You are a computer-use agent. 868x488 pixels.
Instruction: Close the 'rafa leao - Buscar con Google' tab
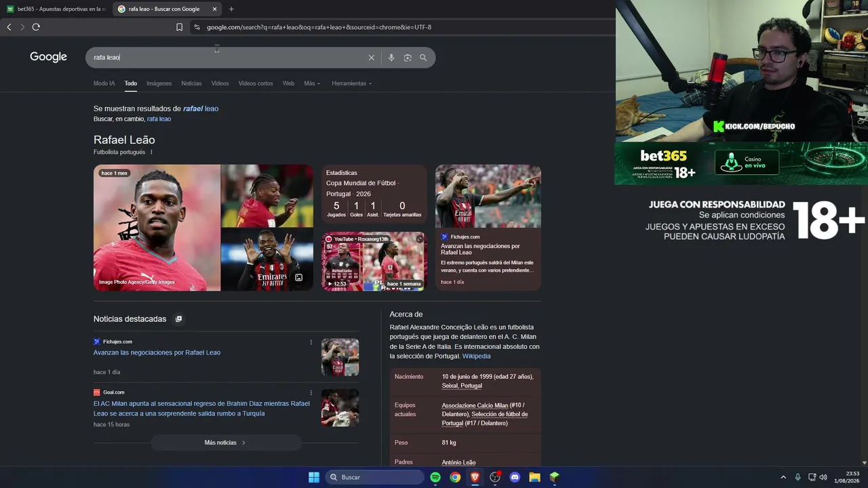[x=214, y=9]
